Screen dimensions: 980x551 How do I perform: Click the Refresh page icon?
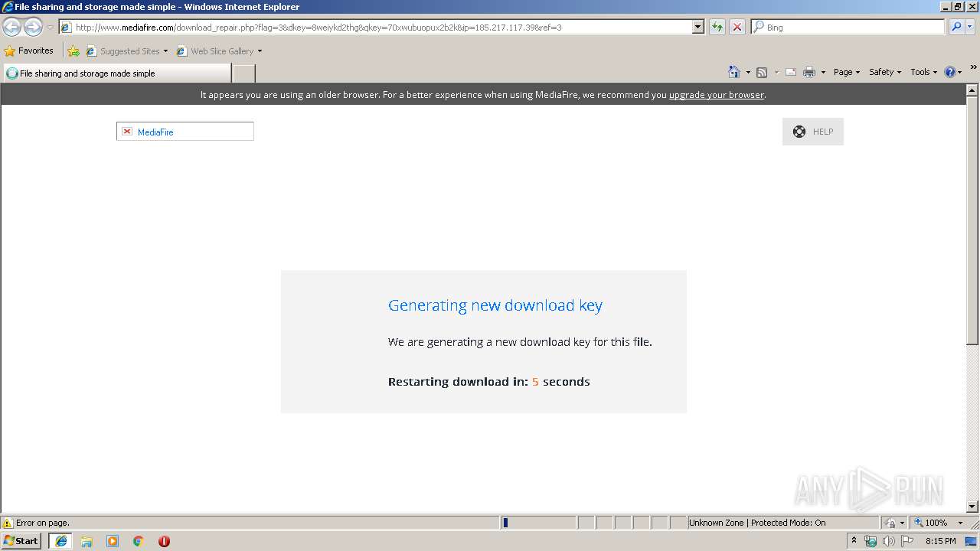(x=717, y=28)
